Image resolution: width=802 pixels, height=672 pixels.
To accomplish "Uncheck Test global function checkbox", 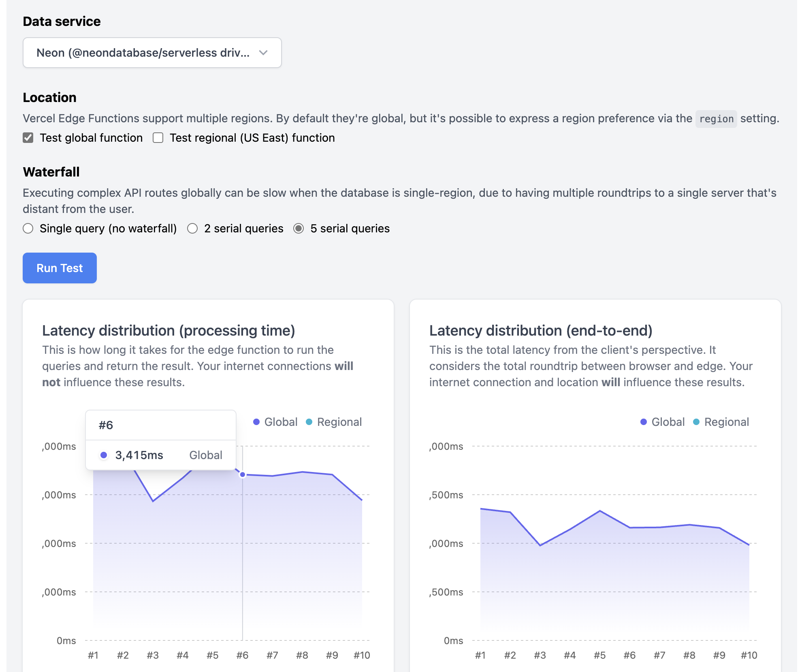I will (x=28, y=138).
